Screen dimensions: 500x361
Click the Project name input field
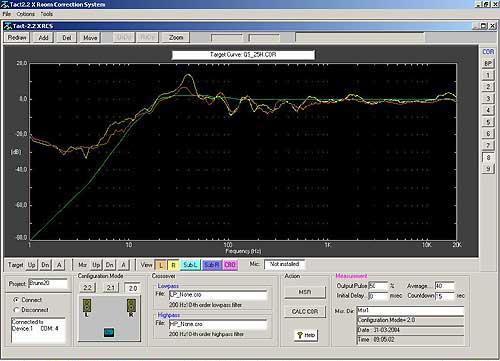point(48,284)
